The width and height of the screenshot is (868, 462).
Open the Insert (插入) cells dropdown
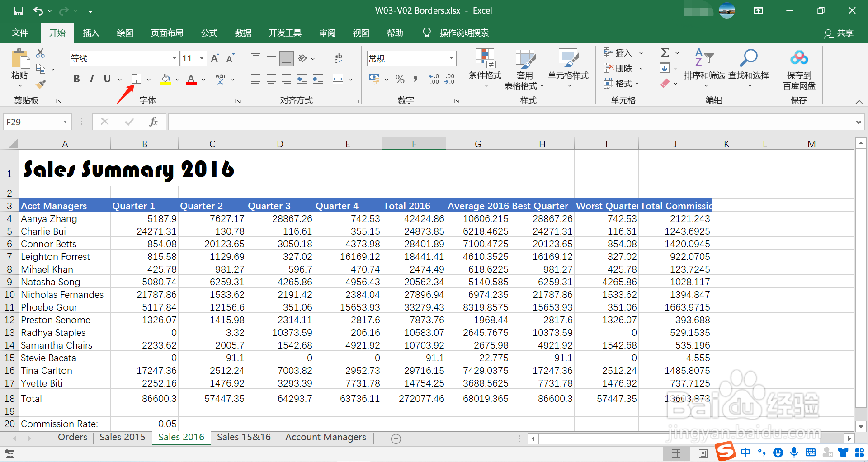(x=641, y=53)
